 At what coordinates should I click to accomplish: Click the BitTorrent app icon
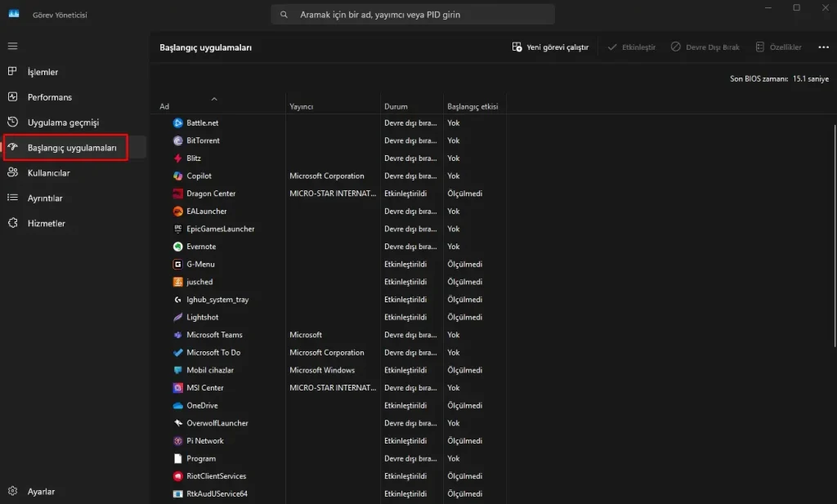[177, 140]
